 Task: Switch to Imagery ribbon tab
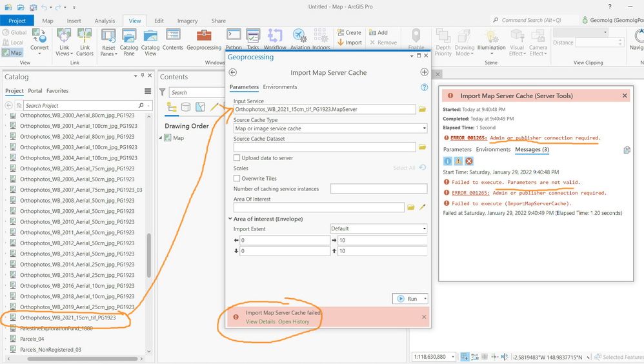coord(187,21)
